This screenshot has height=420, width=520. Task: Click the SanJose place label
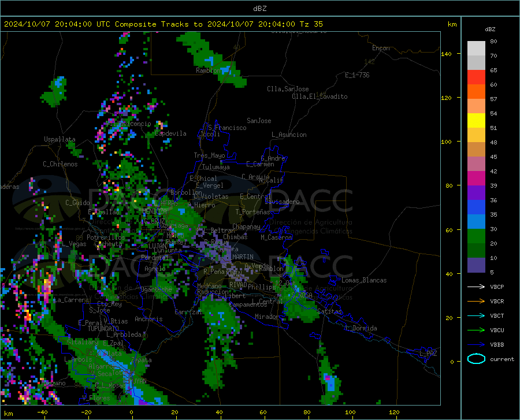259,121
